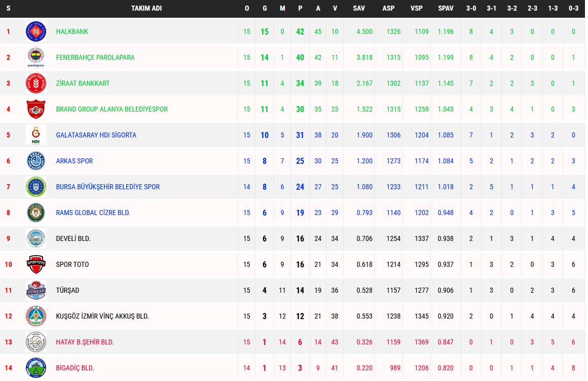
Task: Click the Galatasaray HDI Sigorta logo
Action: coord(36,135)
